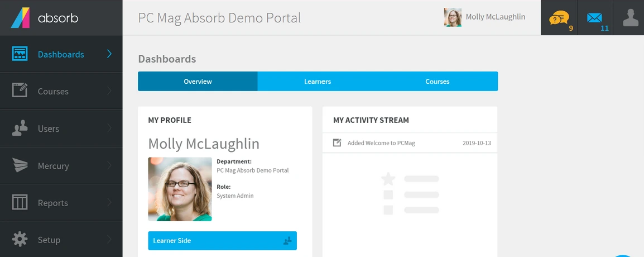Click the MY ACTIVITY STREAM heading
Viewport: 644px width, 257px height.
[371, 121]
